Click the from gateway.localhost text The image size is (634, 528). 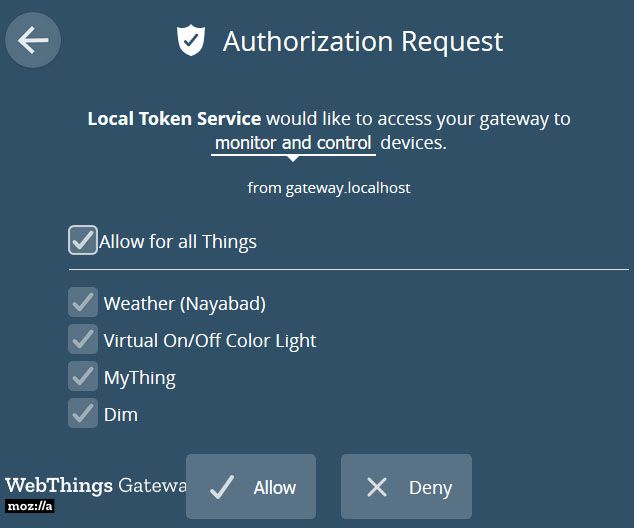(329, 188)
